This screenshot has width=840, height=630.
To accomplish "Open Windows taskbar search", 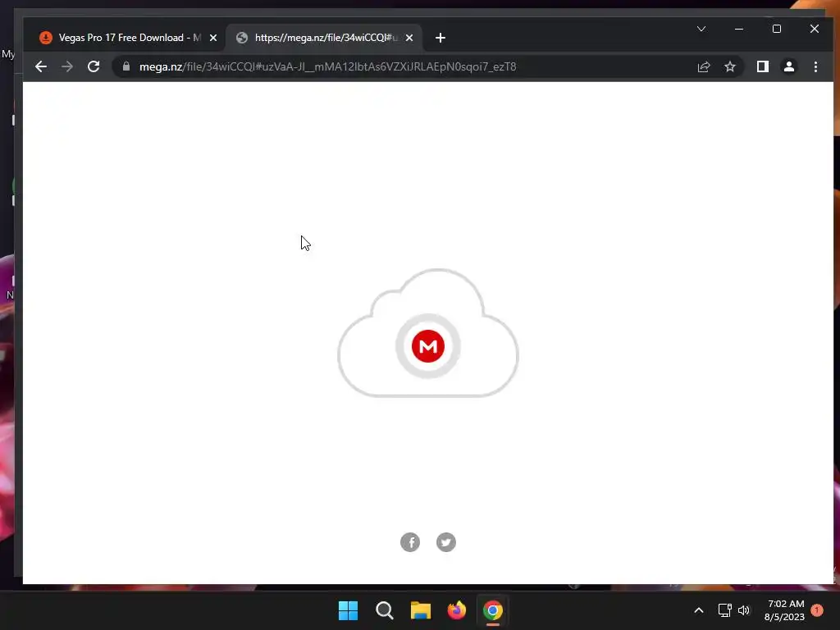I will coord(384,610).
